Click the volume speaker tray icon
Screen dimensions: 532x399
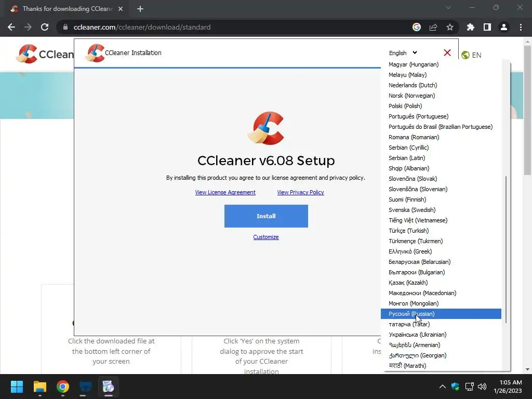coord(482,387)
